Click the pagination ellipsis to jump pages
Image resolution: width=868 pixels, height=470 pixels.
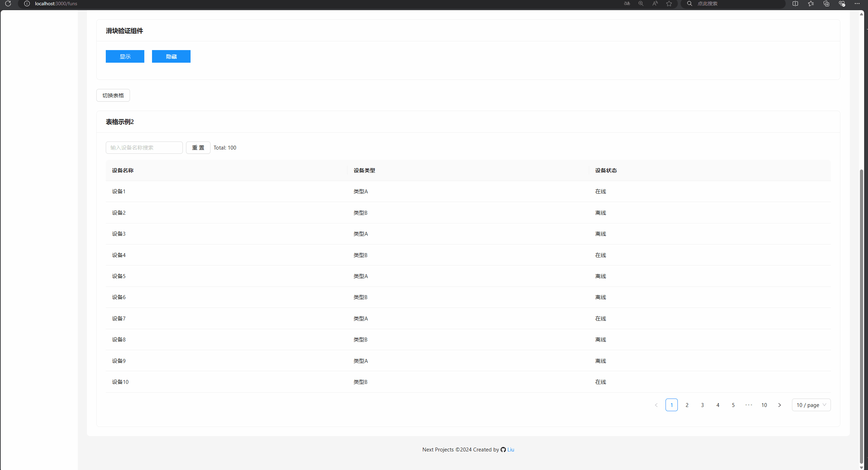tap(749, 405)
